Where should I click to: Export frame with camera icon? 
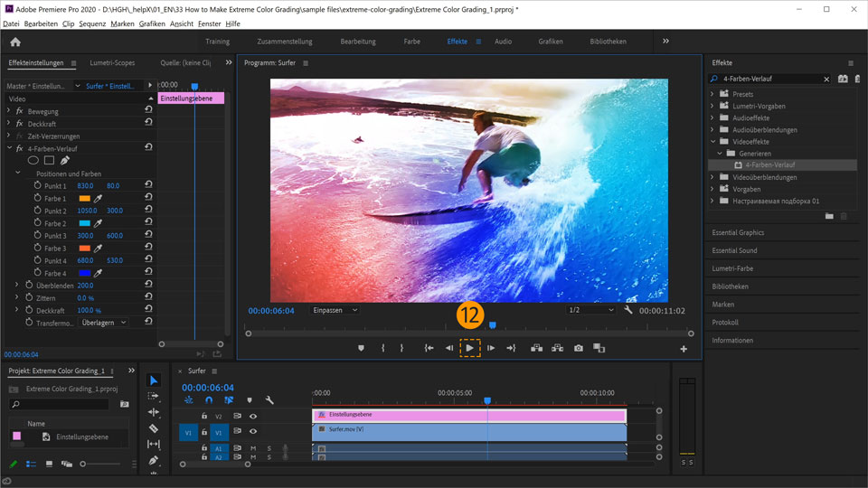click(579, 348)
